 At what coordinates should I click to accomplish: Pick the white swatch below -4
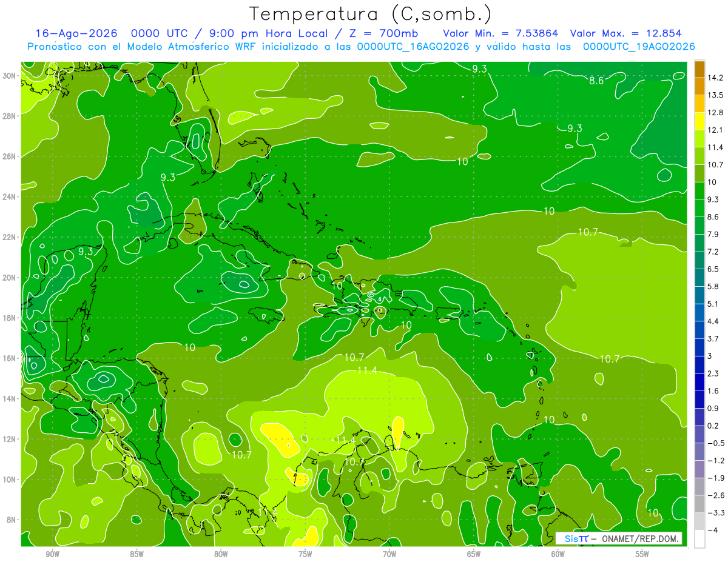point(699,538)
